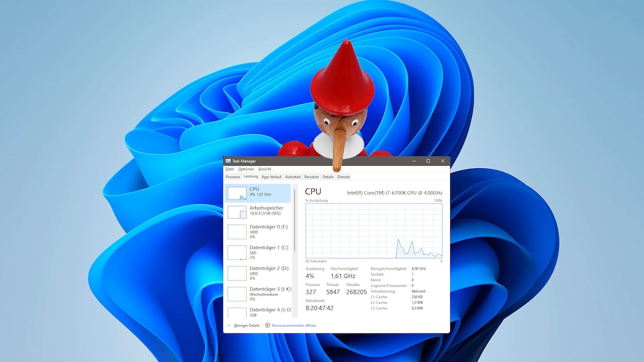Click the 268205 Handles value
The height and width of the screenshot is (362, 644).
pos(356,292)
